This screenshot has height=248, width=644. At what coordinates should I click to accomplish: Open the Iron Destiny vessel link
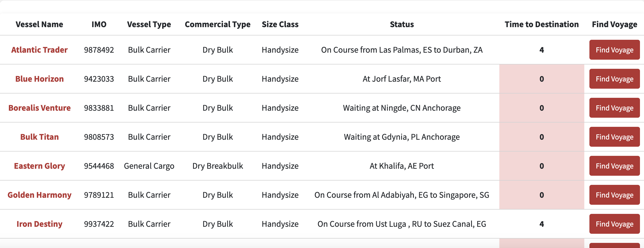39,224
